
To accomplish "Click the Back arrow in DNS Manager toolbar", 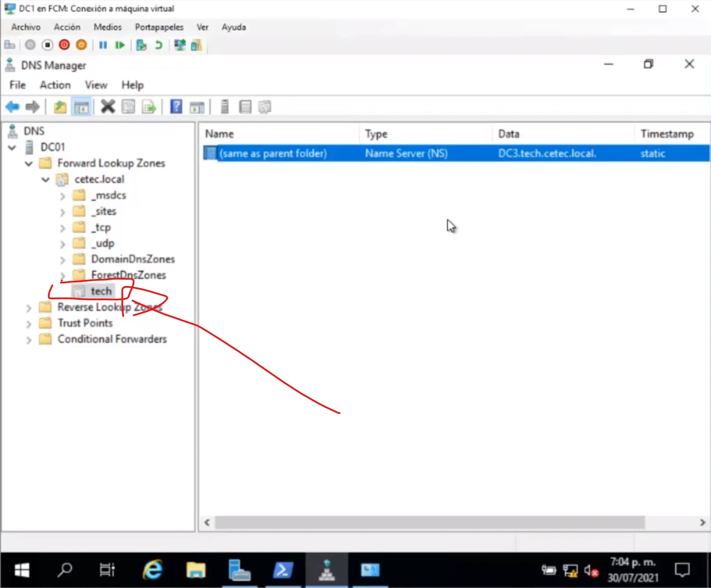I will click(x=12, y=107).
